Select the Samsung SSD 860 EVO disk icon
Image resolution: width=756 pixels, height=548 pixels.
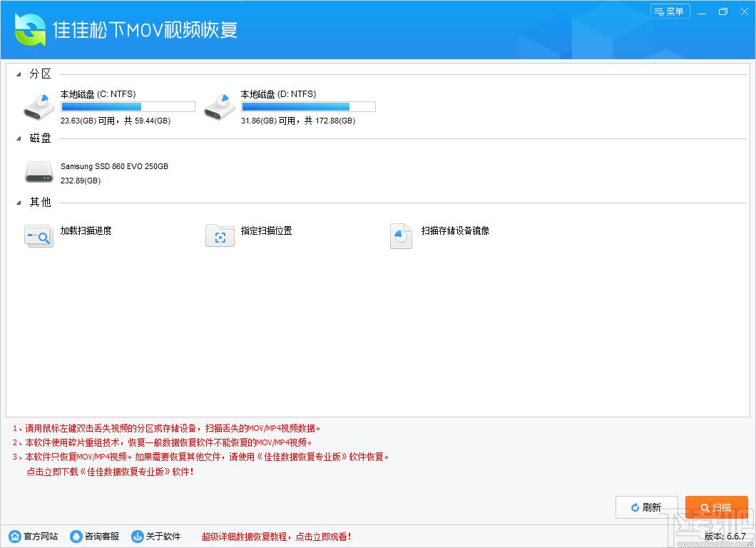click(x=39, y=172)
